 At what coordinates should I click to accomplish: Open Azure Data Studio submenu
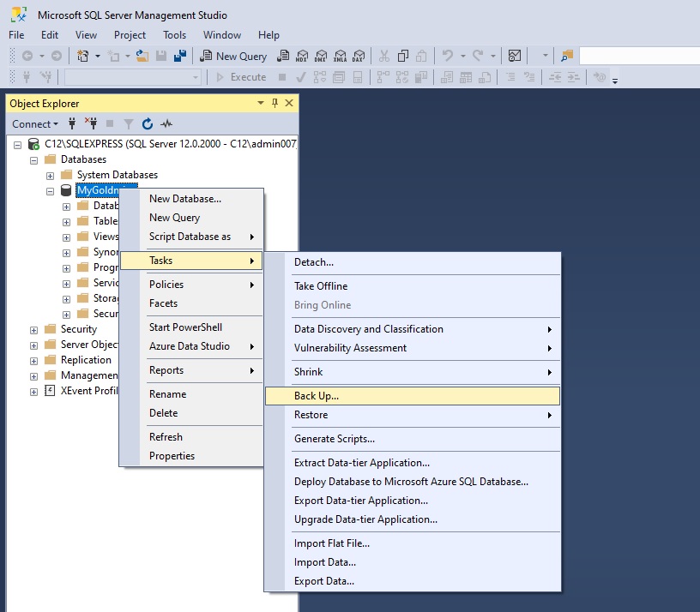(x=191, y=346)
